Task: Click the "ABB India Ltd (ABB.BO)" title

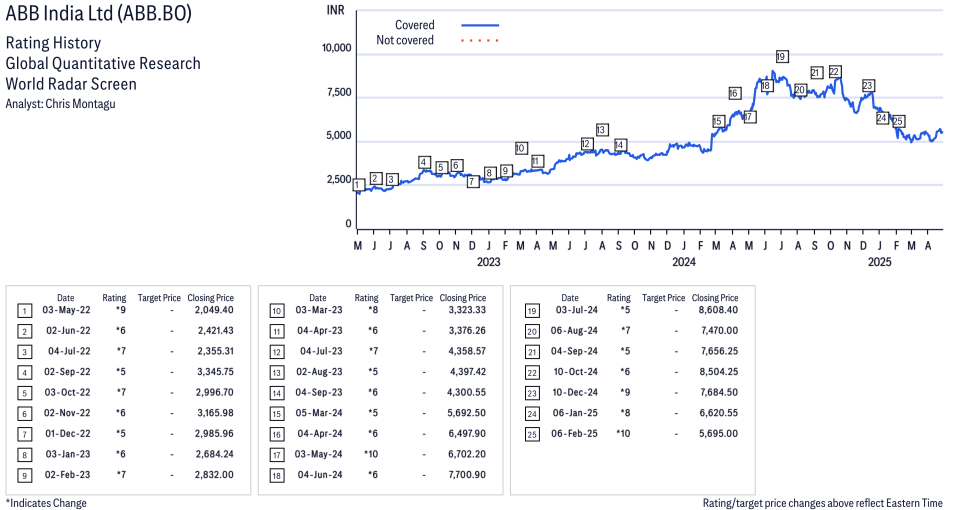Action: click(x=99, y=13)
